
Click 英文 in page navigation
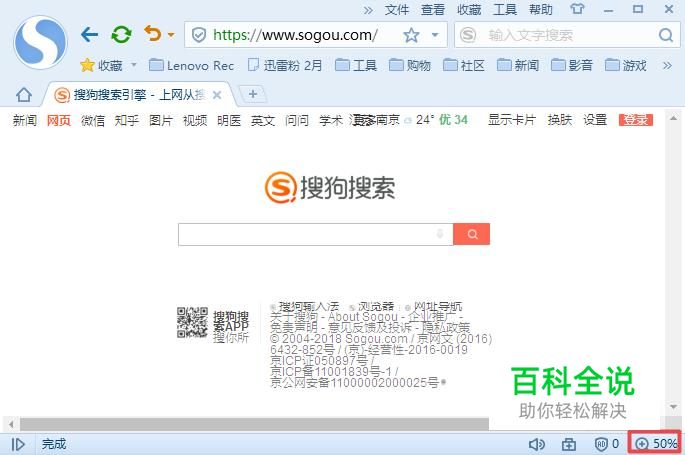pyautogui.click(x=263, y=120)
